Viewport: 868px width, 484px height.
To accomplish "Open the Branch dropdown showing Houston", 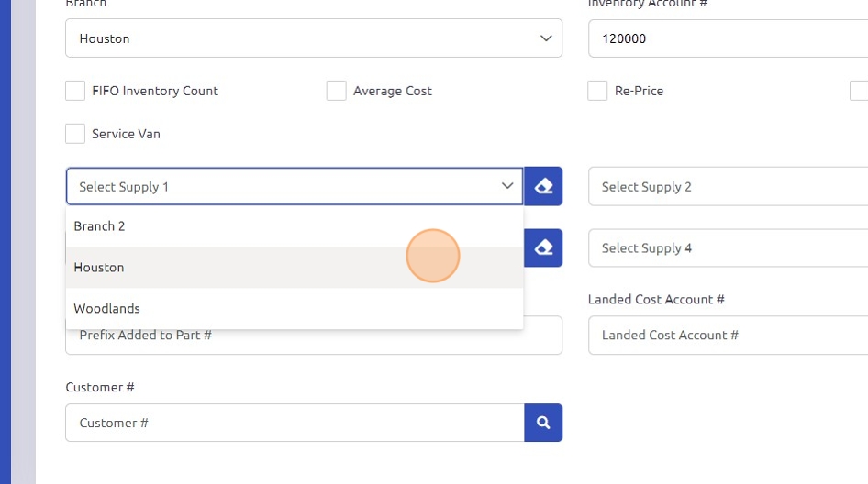I will (x=313, y=38).
